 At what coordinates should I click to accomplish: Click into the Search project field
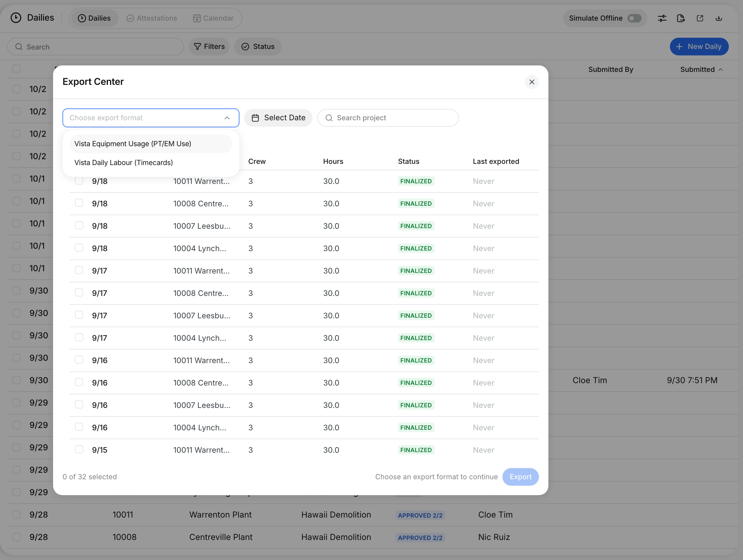pyautogui.click(x=388, y=118)
